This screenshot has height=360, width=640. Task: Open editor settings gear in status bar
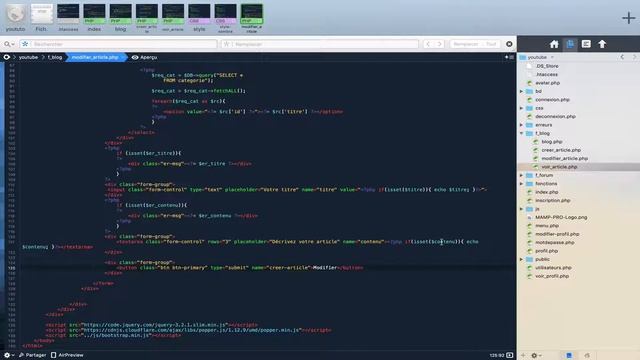click(x=9, y=355)
